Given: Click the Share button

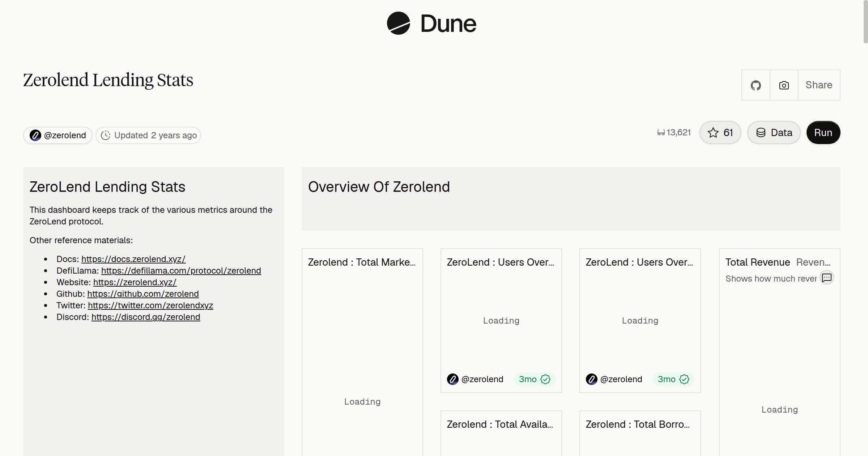Looking at the screenshot, I should point(819,85).
